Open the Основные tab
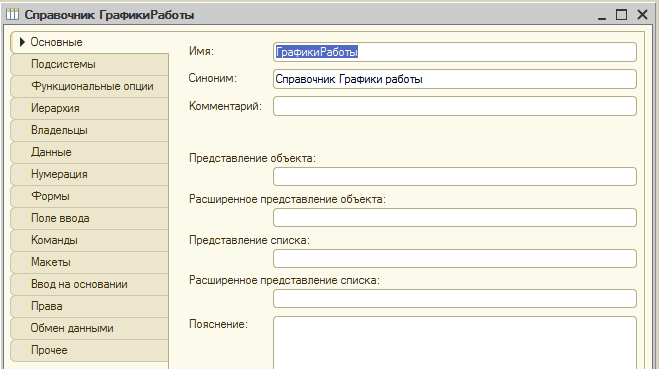This screenshot has width=659, height=369. point(90,42)
